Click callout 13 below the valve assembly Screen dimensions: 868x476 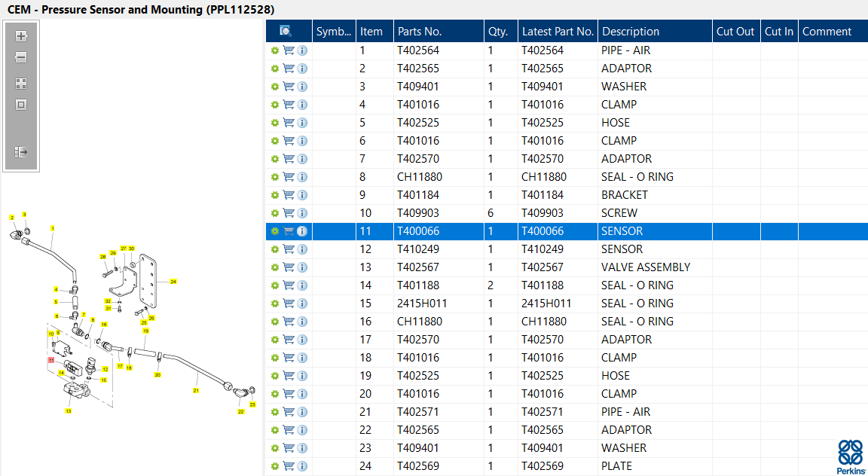click(68, 411)
